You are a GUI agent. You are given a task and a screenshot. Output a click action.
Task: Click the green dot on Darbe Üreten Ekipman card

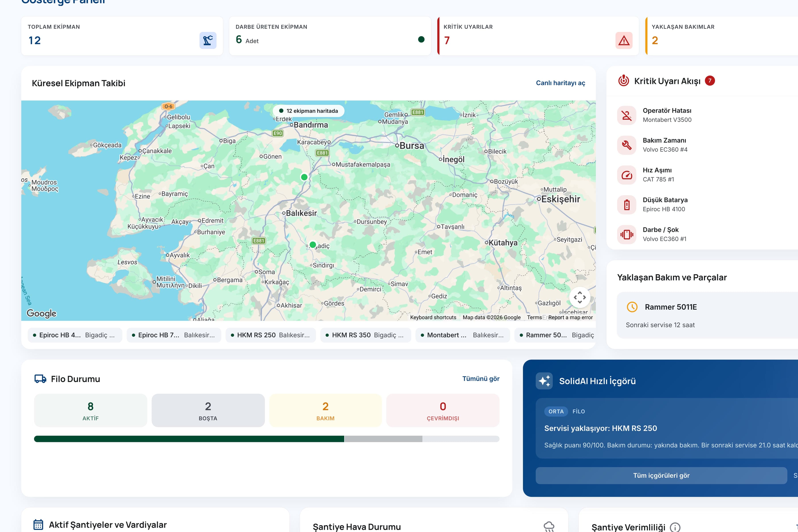tap(421, 39)
